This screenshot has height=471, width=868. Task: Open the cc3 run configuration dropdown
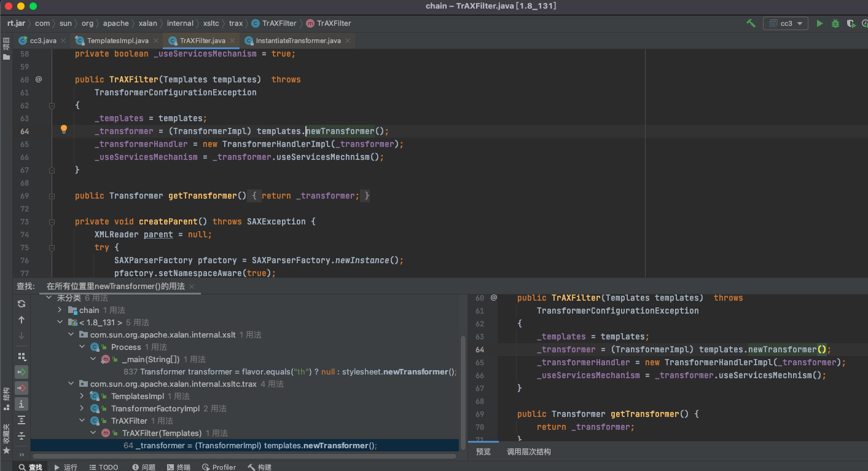pyautogui.click(x=785, y=23)
